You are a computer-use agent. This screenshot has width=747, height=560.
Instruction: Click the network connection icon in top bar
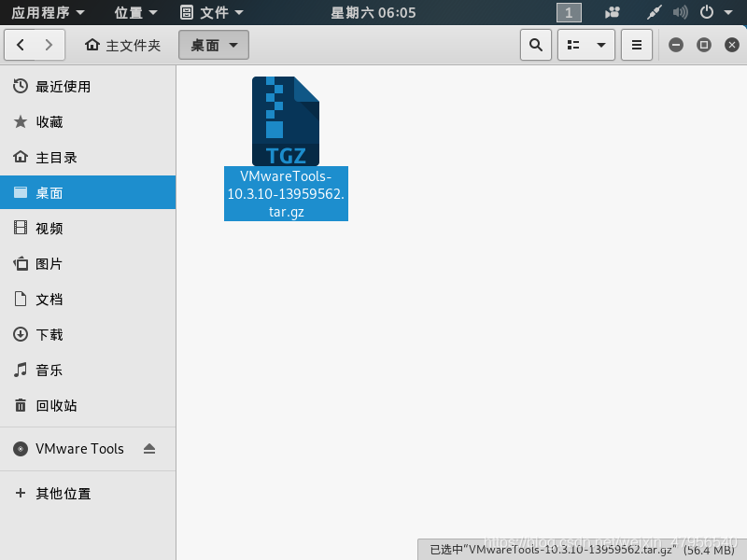tap(655, 12)
